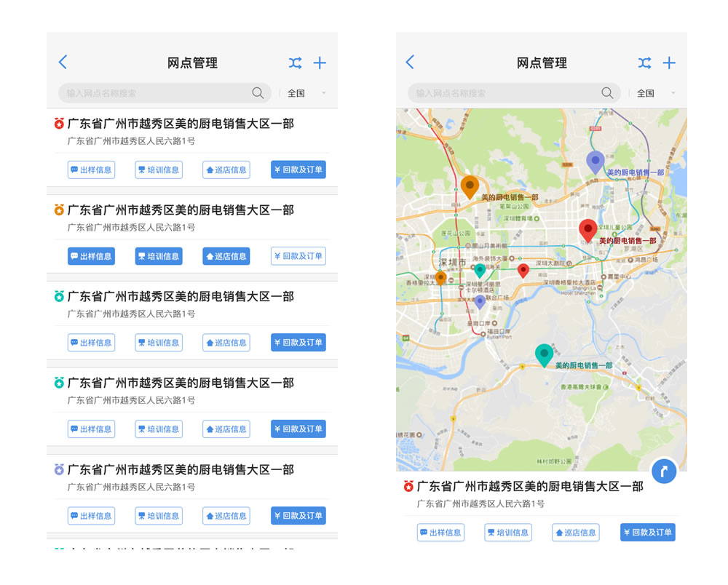
Task: Open 巡店信息 on the purple-medal card
Action: click(x=226, y=515)
